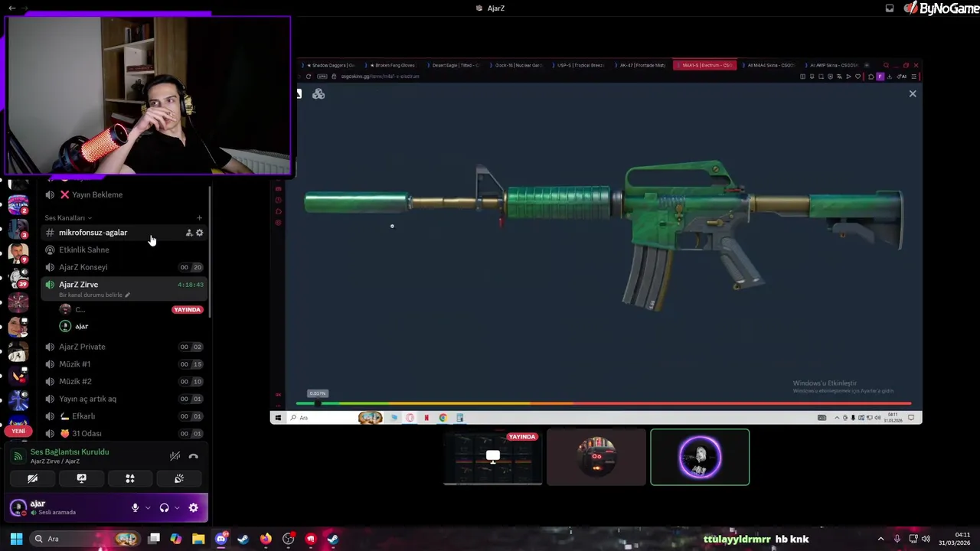
Task: Mute the microphone in user panel
Action: pyautogui.click(x=135, y=507)
